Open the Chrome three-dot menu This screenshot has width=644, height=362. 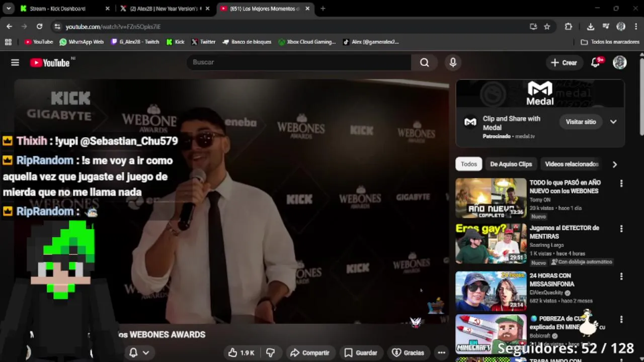[636, 27]
